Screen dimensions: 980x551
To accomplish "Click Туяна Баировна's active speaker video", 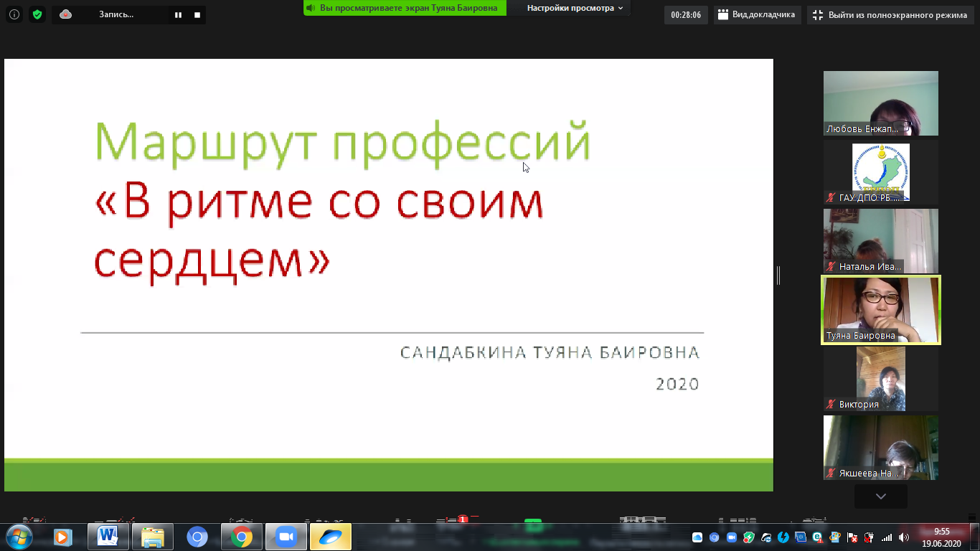I will coord(880,310).
